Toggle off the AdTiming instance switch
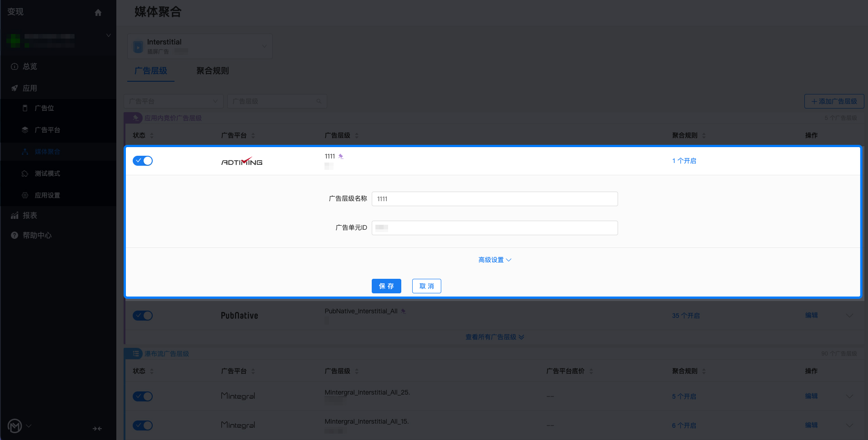 pos(143,161)
